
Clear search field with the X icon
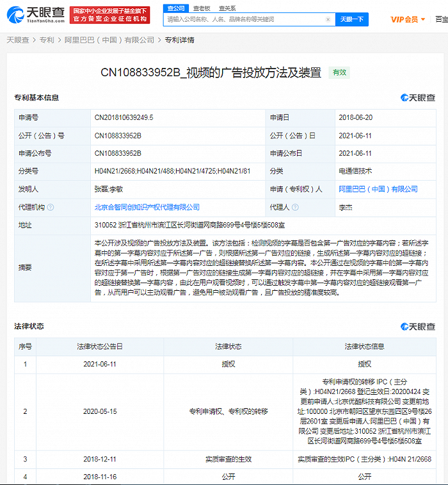(x=328, y=19)
